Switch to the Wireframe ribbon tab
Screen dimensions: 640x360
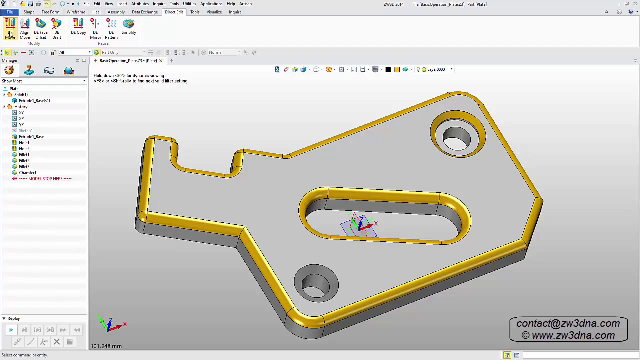tap(76, 12)
